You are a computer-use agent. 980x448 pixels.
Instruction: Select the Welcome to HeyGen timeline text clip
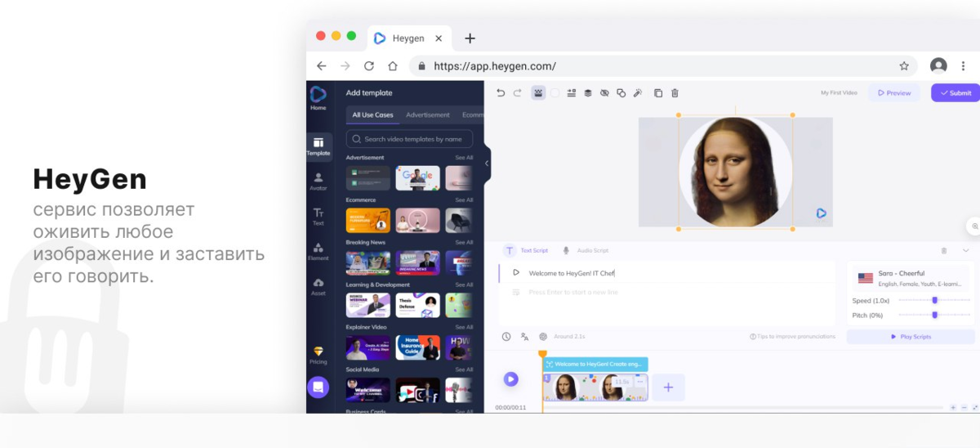(x=595, y=364)
